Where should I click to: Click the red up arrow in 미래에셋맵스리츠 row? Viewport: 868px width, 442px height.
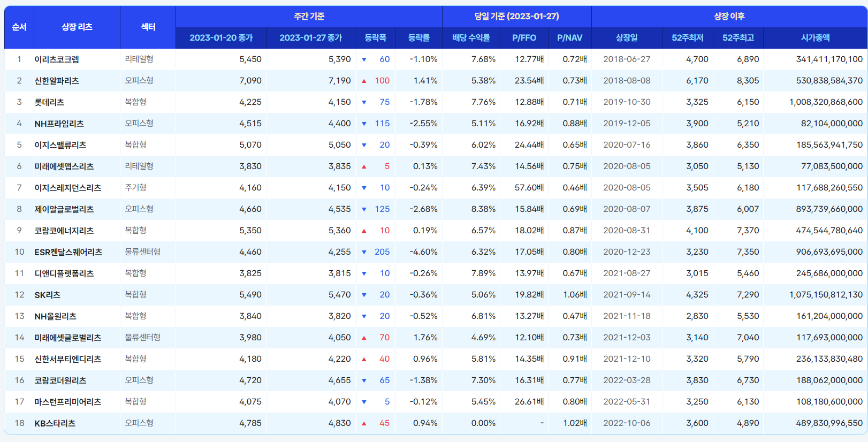tap(364, 166)
